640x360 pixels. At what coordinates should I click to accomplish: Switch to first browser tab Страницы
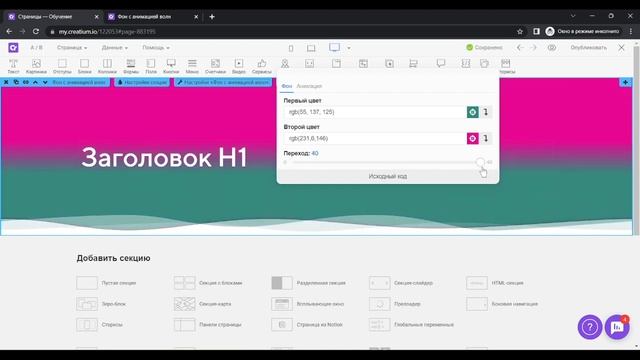click(53, 17)
